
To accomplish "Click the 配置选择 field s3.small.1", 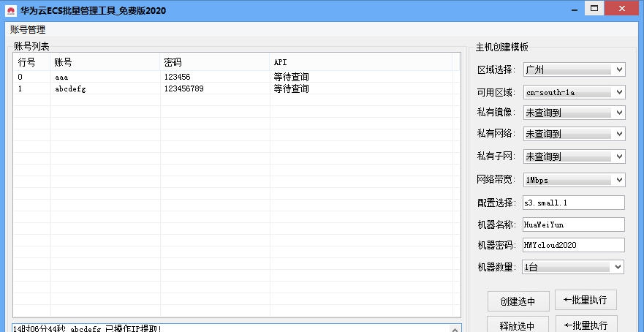I will [573, 203].
